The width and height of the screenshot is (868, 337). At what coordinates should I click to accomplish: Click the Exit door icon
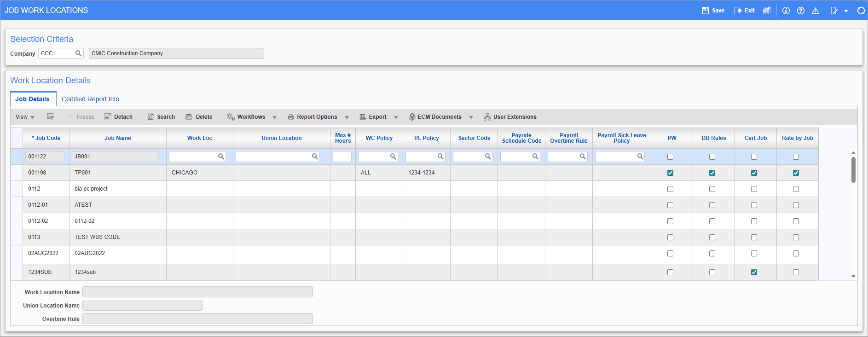pyautogui.click(x=738, y=11)
